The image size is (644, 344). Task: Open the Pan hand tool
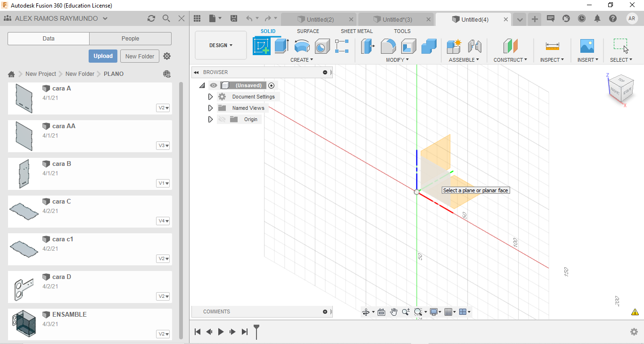[x=394, y=312]
